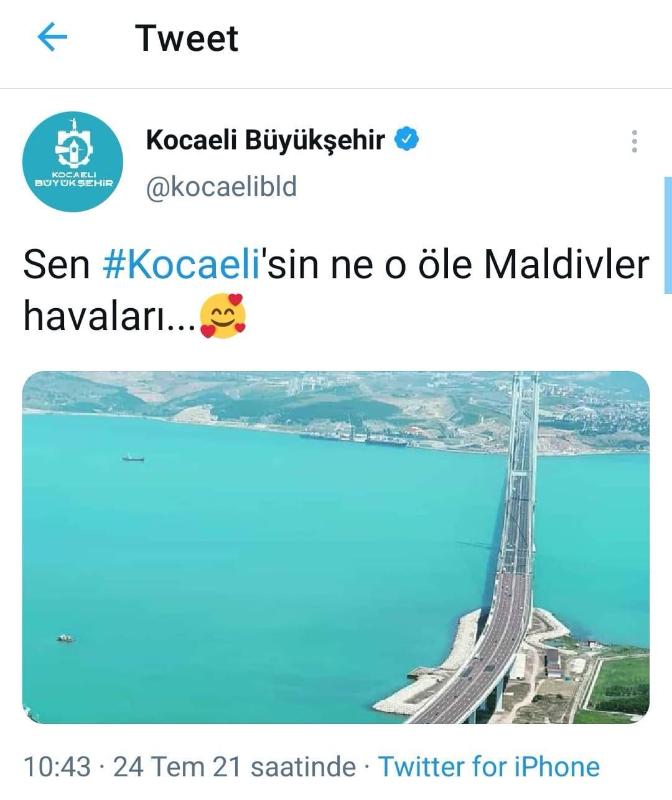Tap the word 'saatinde' in the timestamp
Image resolution: width=672 pixels, height=800 pixels.
point(302,766)
